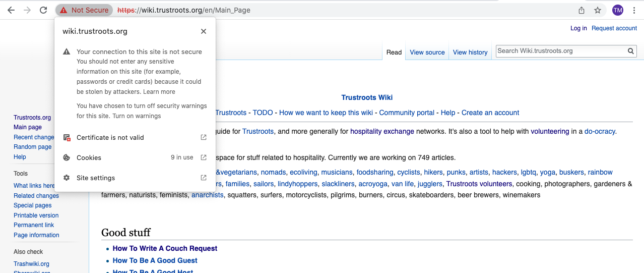Viewport: 644px width, 273px height.
Task: Click the browser forward arrow
Action: pos(27,10)
